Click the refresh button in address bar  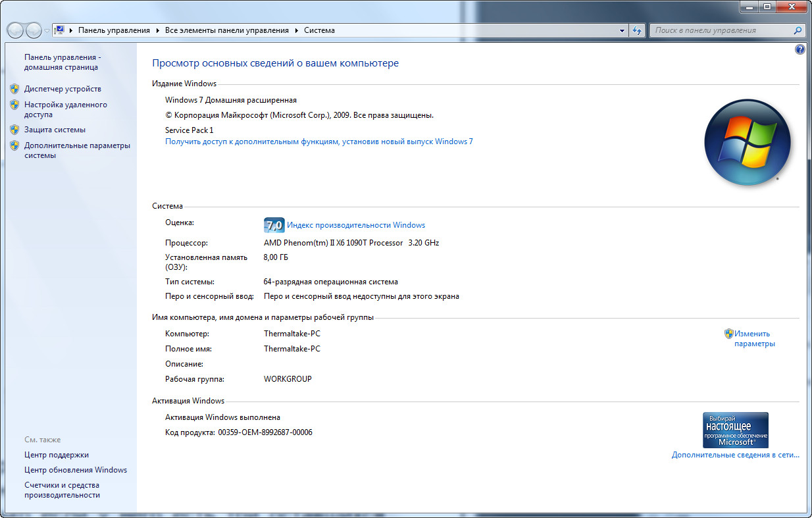(636, 30)
